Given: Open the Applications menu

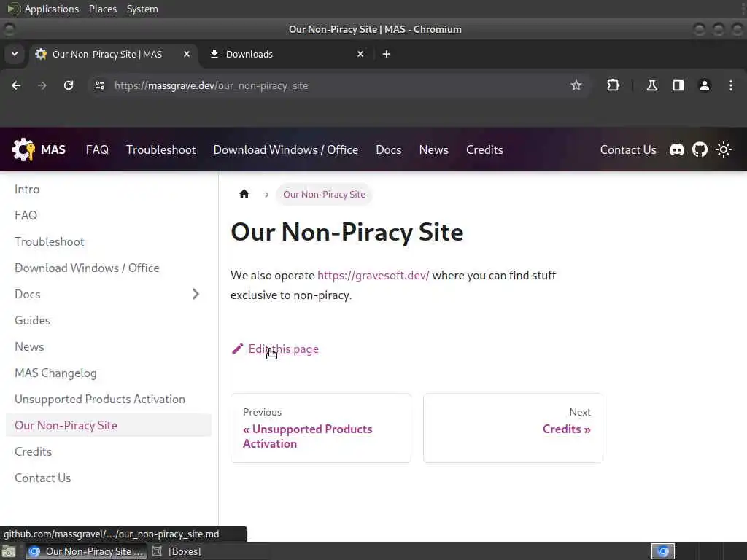Looking at the screenshot, I should pyautogui.click(x=52, y=9).
